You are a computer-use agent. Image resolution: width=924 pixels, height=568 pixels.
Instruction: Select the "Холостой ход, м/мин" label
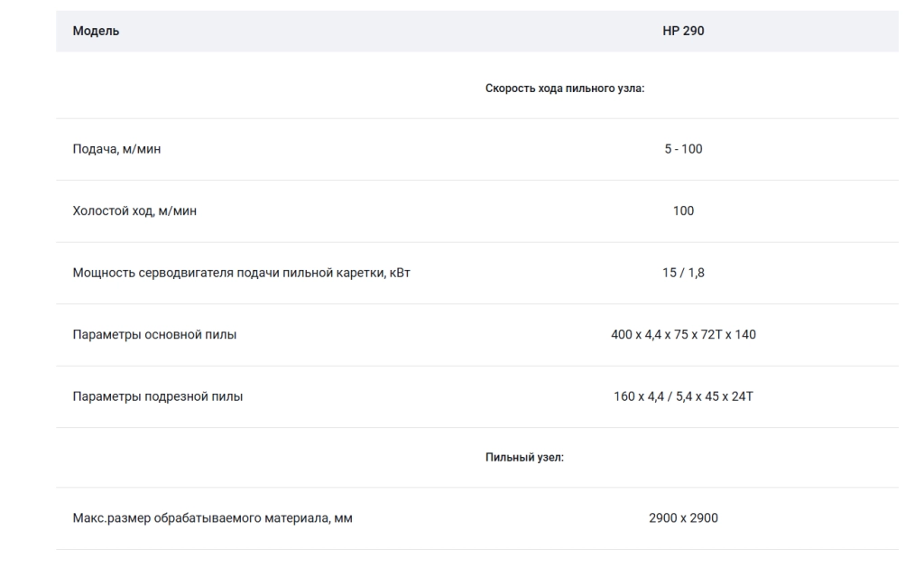point(134,211)
